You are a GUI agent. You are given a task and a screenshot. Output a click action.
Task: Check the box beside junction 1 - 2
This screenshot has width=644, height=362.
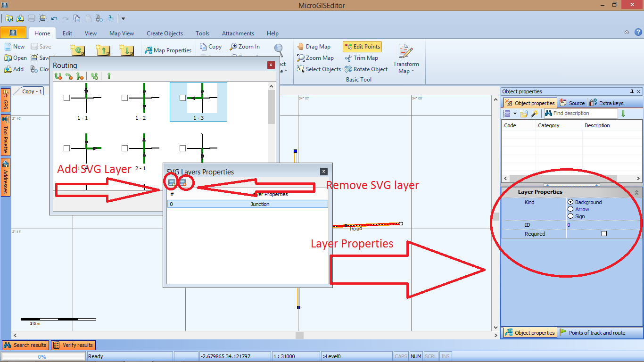(124, 98)
